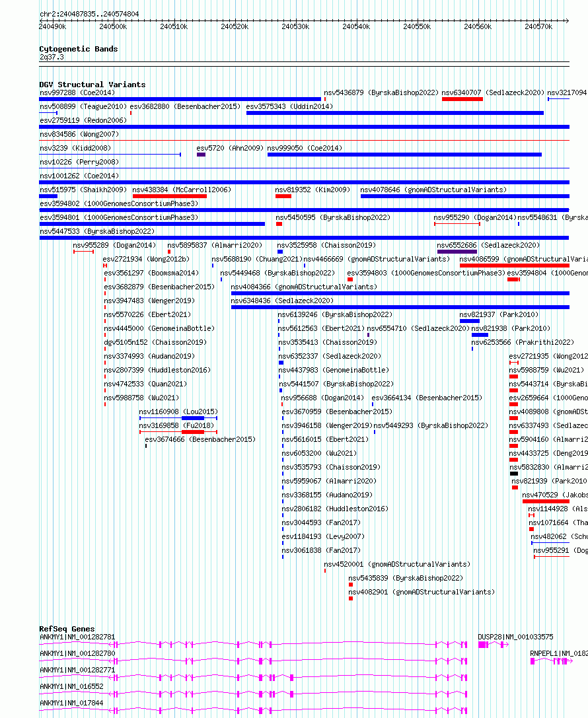Viewport: 588px width, 718px height.
Task: Open transcript ANKMY1|NM_017844
Action: [x=71, y=703]
